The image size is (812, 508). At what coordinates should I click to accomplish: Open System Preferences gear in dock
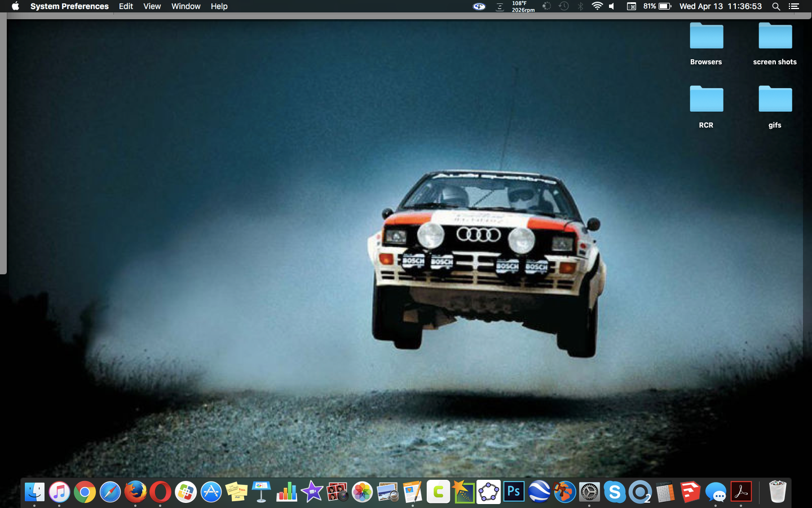[589, 492]
